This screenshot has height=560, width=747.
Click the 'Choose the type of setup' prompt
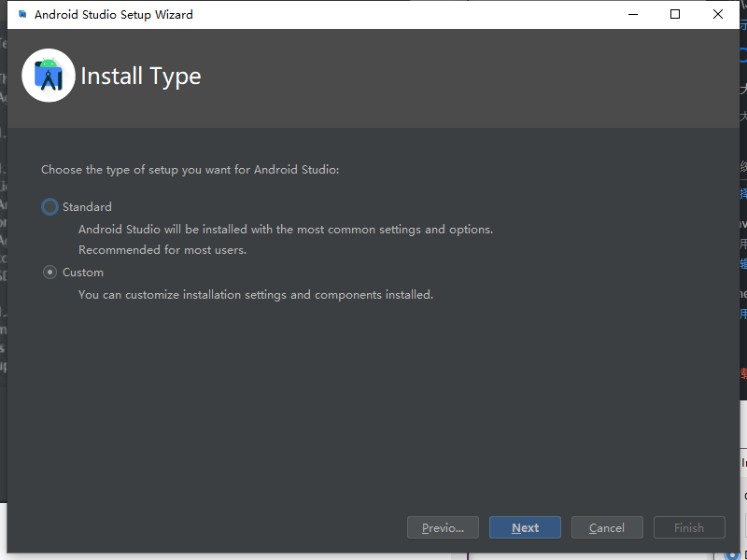(x=190, y=170)
